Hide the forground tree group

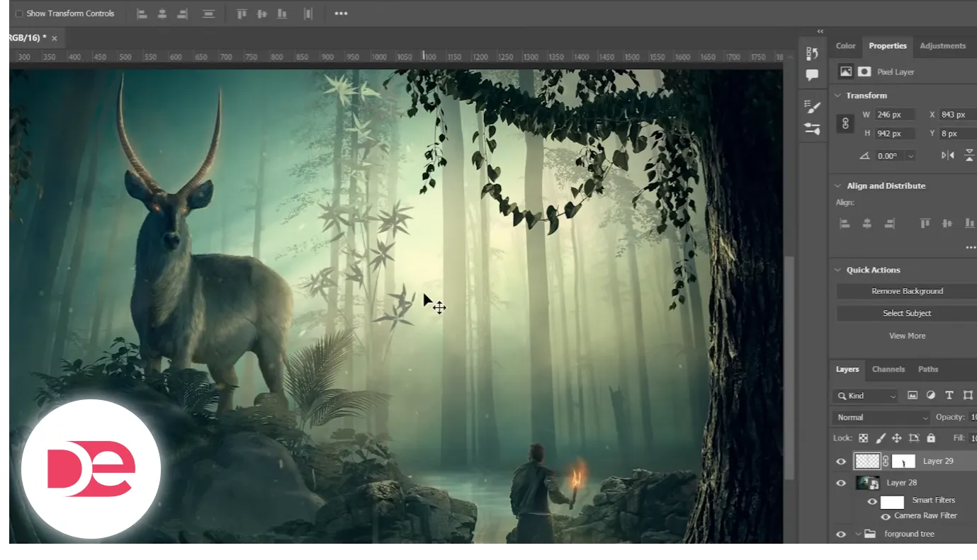click(x=841, y=535)
